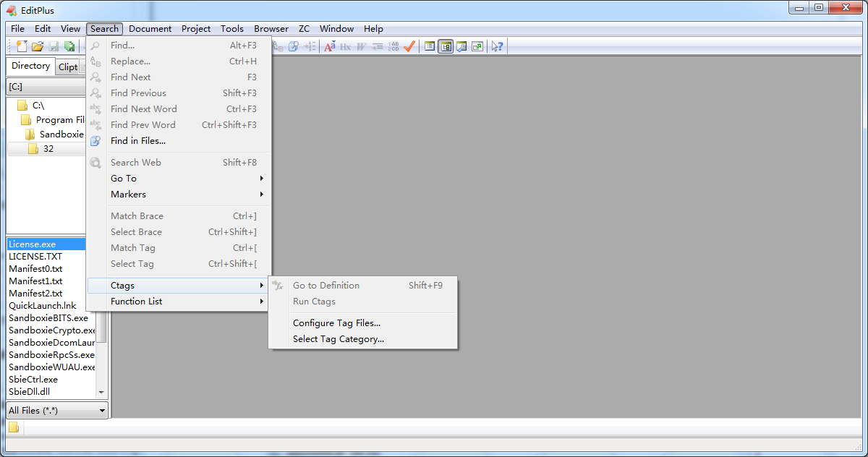This screenshot has width=868, height=457.
Task: Click the Save All toolbar icon
Action: click(x=69, y=46)
